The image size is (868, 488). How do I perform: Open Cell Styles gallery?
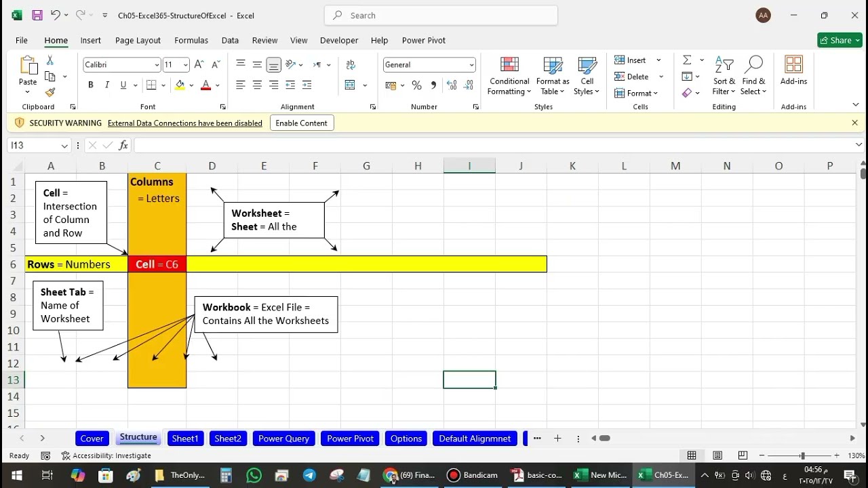pyautogui.click(x=587, y=76)
